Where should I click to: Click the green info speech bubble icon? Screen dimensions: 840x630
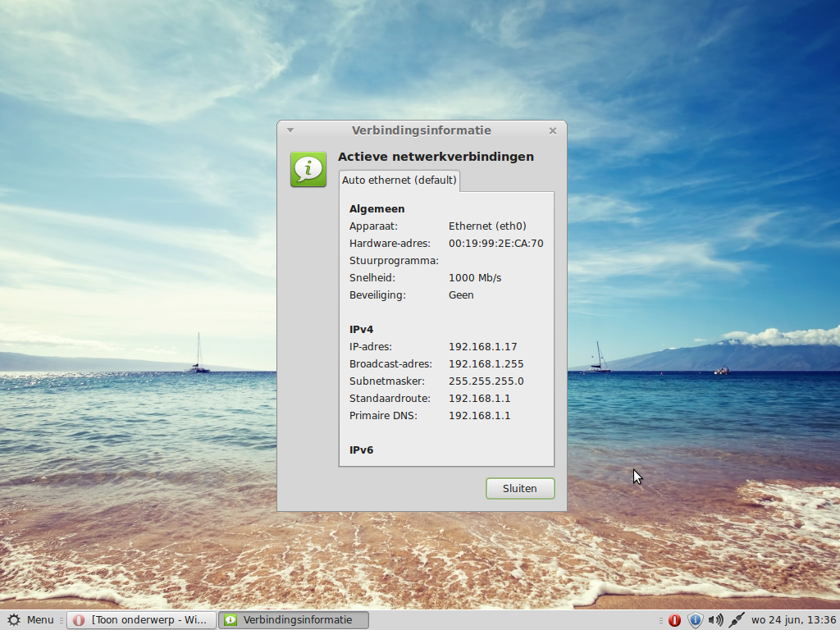click(308, 169)
